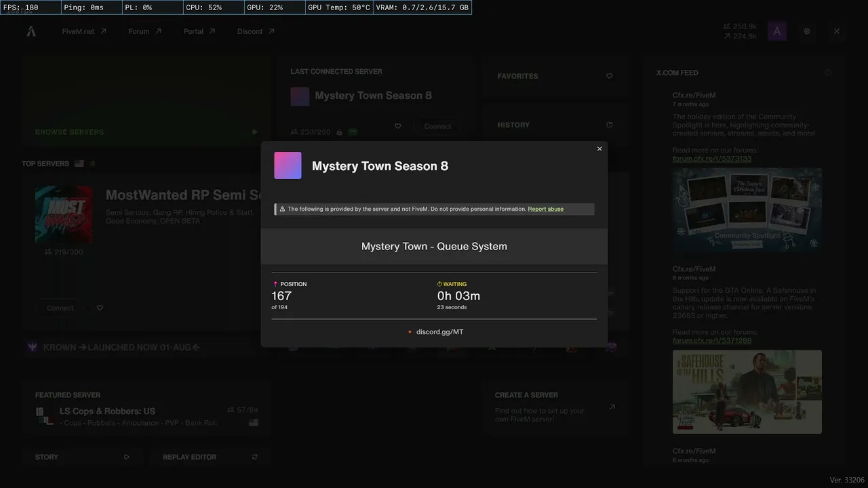Open Browse Servers
Viewport: 868px width, 488px height.
[x=146, y=100]
